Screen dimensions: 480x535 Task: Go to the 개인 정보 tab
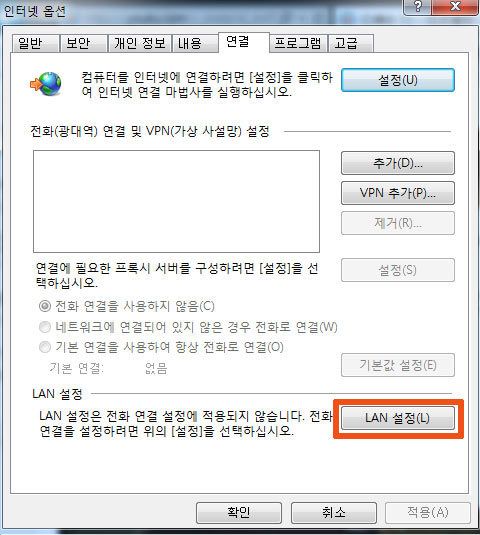[x=140, y=44]
